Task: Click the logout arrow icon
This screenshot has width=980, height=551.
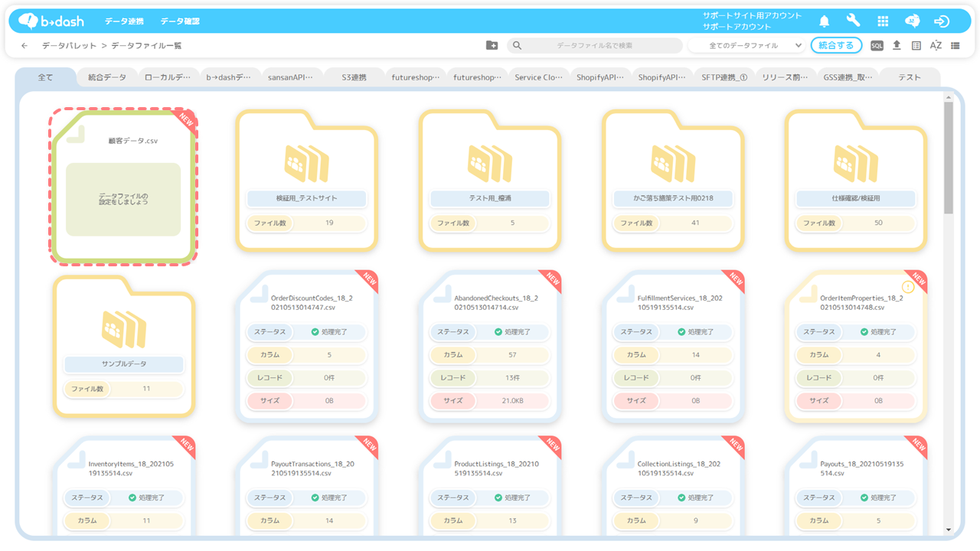Action: click(942, 21)
